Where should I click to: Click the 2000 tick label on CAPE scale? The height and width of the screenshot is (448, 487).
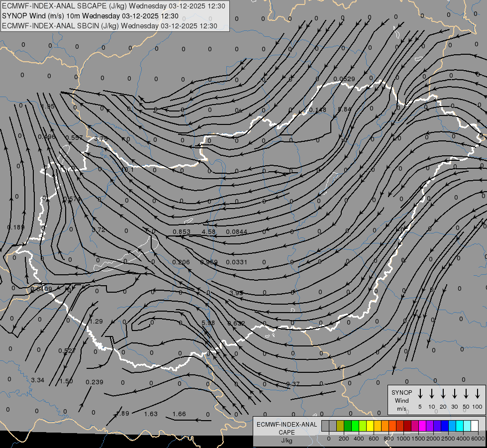tap(433, 439)
